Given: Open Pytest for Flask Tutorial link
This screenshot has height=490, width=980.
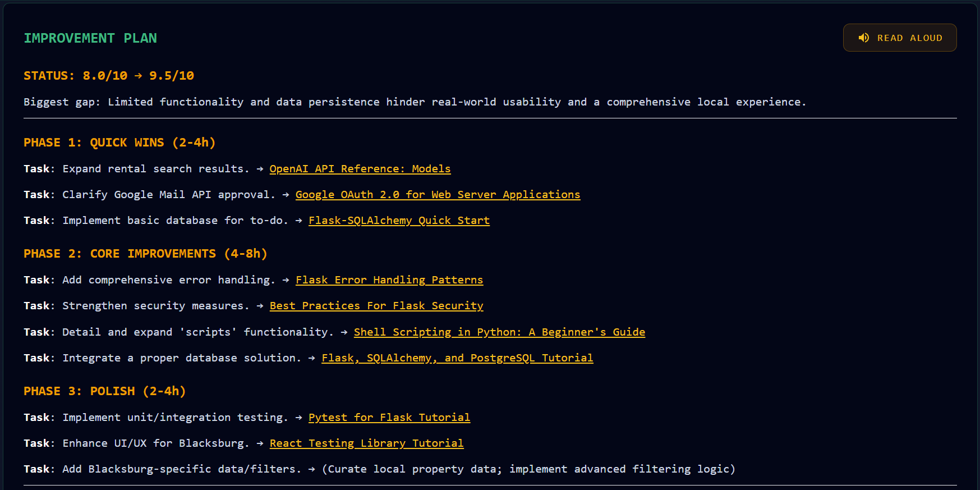Looking at the screenshot, I should click(389, 418).
